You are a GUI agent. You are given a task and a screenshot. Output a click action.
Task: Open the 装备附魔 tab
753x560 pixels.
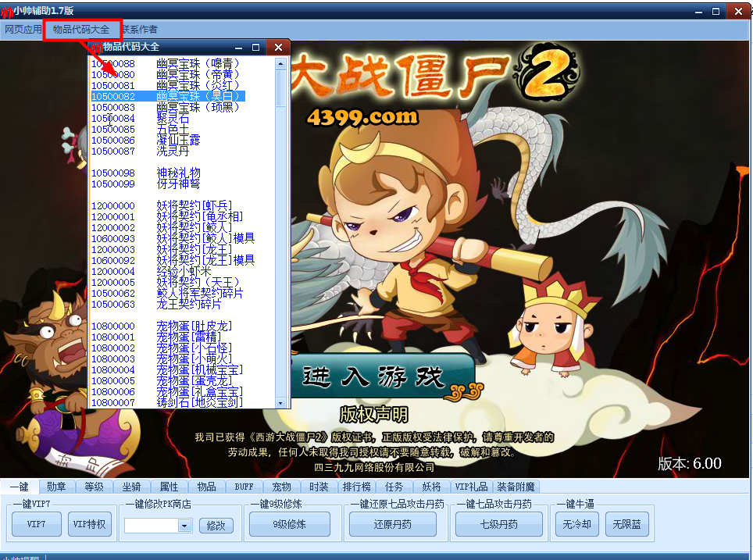[x=515, y=486]
